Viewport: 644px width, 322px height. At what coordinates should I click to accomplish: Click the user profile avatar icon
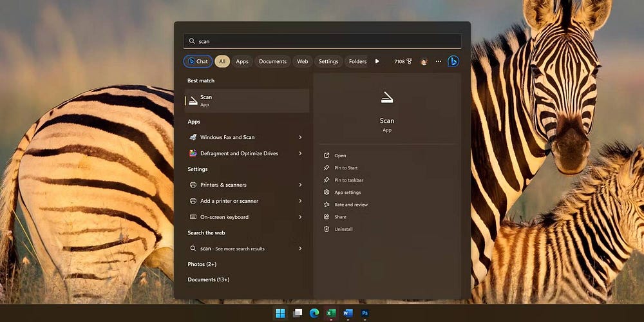424,62
